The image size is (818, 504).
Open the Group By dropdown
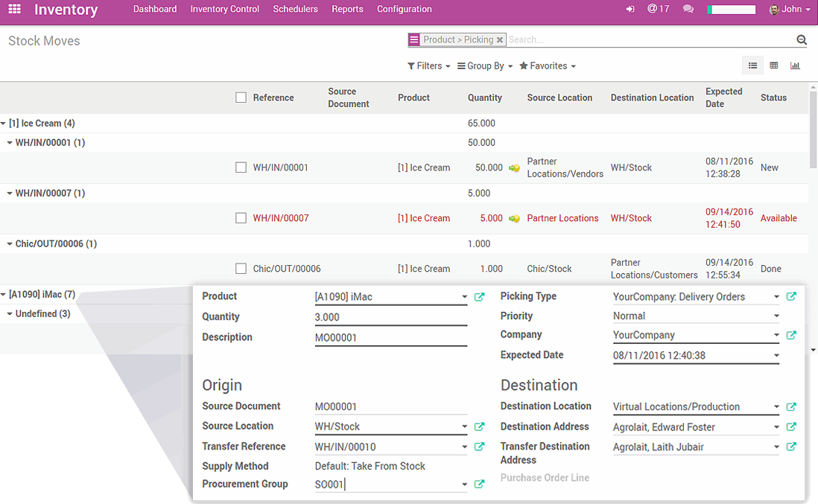click(485, 66)
